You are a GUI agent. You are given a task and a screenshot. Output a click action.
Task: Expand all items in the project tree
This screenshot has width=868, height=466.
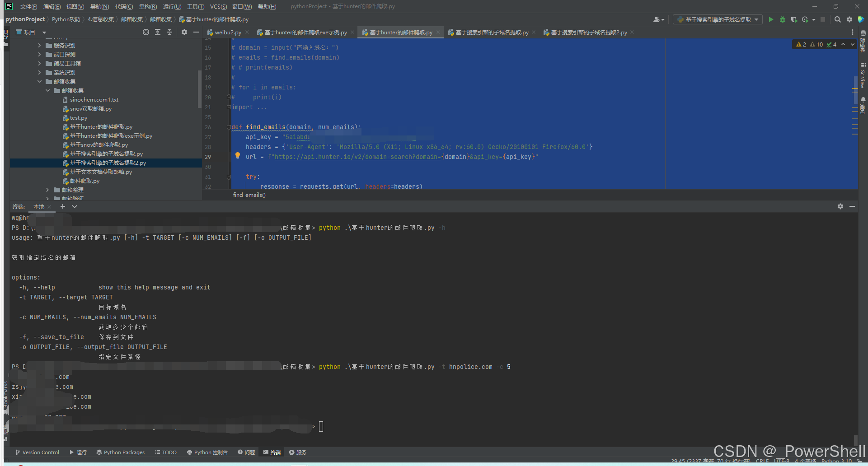click(158, 32)
